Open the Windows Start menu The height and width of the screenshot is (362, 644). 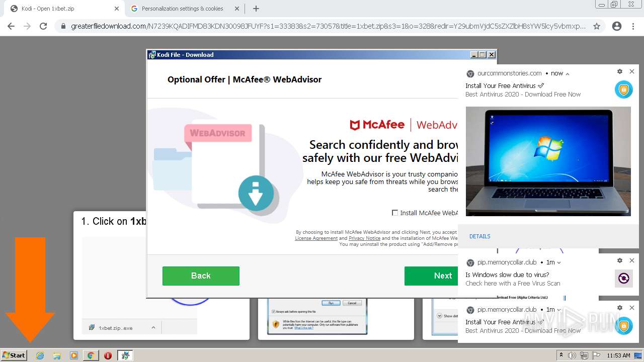pos(14,355)
